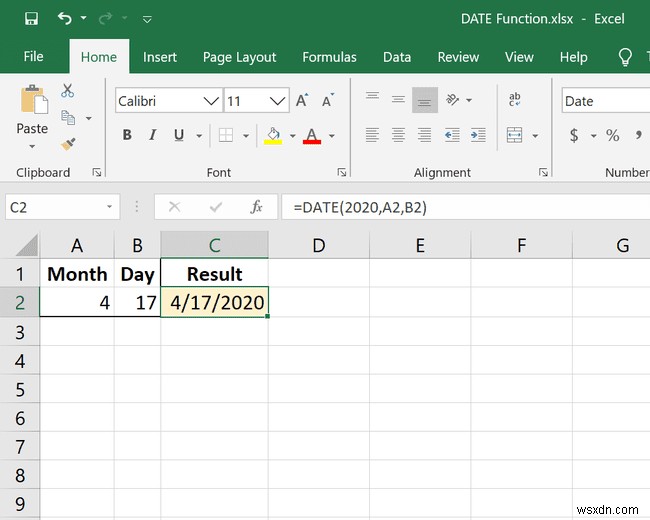This screenshot has height=520, width=650.
Task: Open the File menu tab
Action: click(33, 56)
